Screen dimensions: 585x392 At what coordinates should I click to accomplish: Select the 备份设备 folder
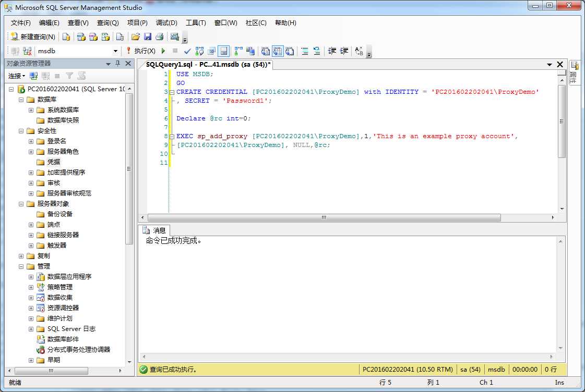click(54, 214)
